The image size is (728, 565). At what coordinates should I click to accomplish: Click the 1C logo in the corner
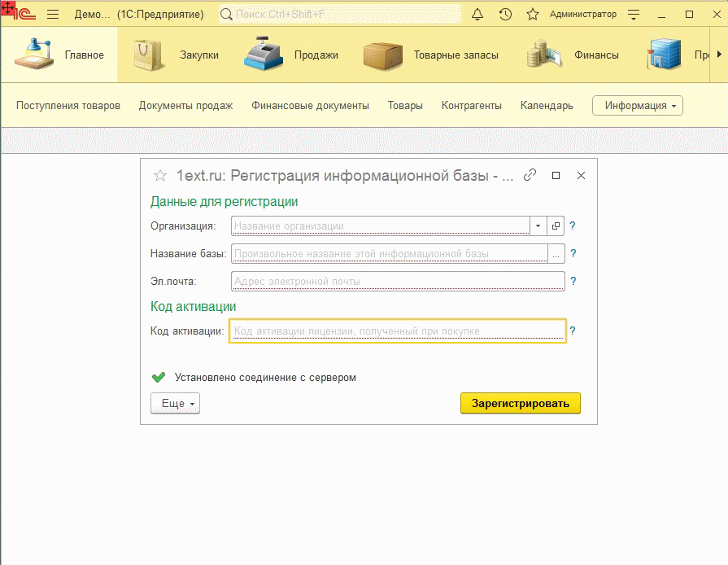(x=24, y=13)
